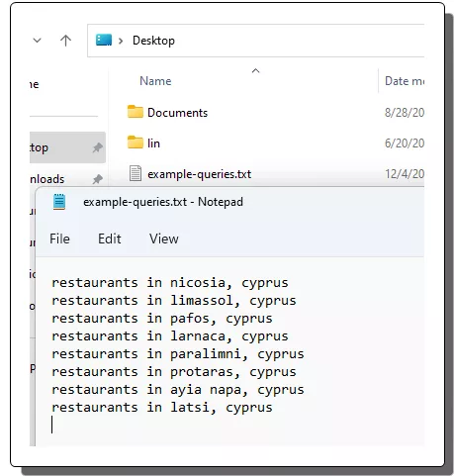Select the lin folder
This screenshot has width=454, height=476.
153,143
